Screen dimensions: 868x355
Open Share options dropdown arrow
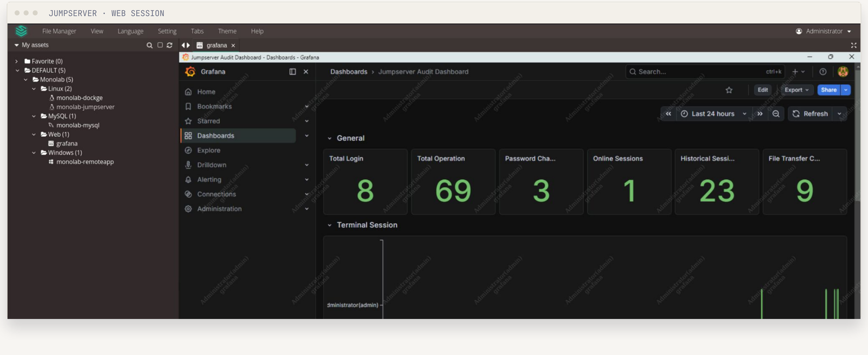[846, 90]
